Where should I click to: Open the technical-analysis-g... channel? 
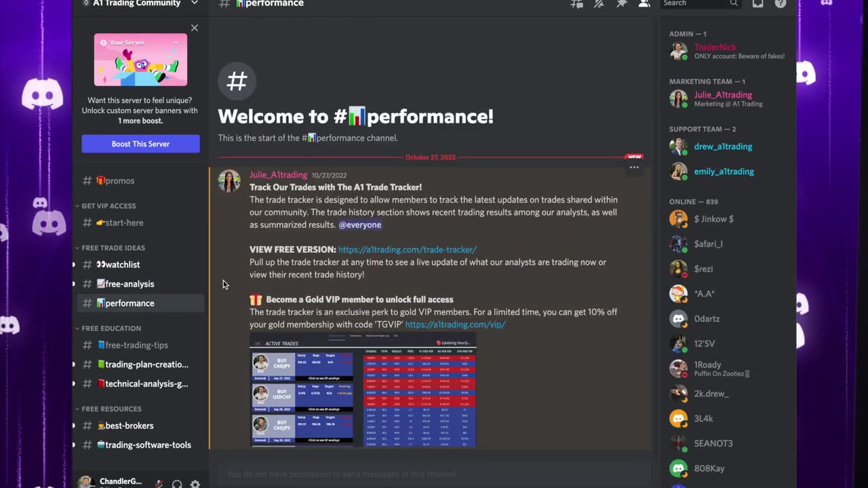140,384
